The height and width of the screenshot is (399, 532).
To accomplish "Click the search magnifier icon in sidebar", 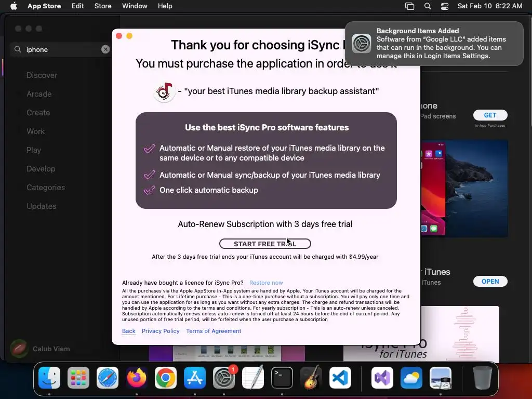I will (18, 49).
